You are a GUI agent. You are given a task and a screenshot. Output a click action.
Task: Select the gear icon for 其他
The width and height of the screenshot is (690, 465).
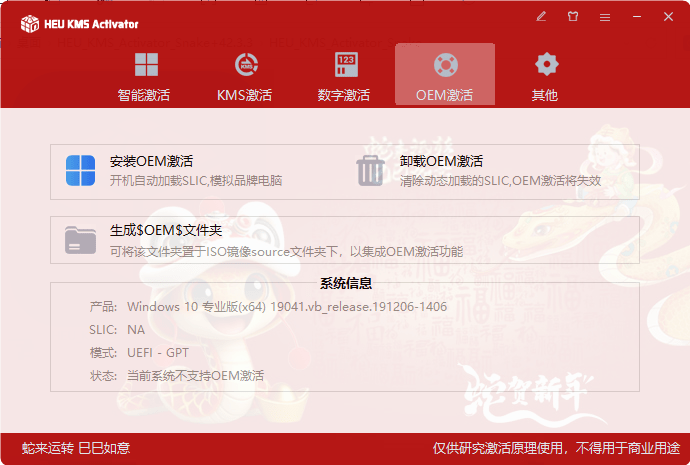(x=545, y=65)
